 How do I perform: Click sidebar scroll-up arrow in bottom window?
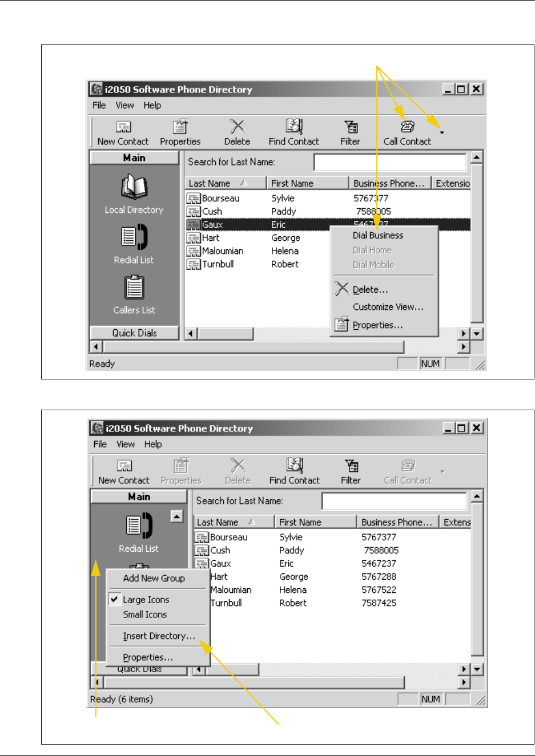[177, 516]
